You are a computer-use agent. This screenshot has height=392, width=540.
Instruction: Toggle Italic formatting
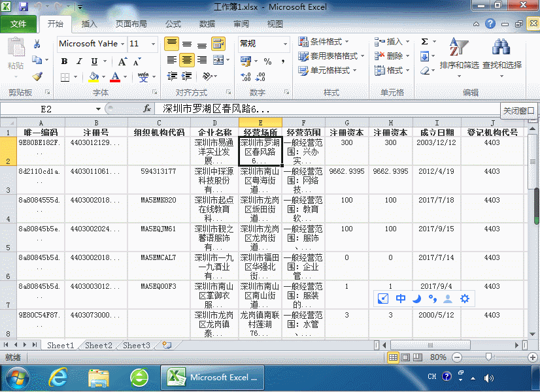click(79, 61)
